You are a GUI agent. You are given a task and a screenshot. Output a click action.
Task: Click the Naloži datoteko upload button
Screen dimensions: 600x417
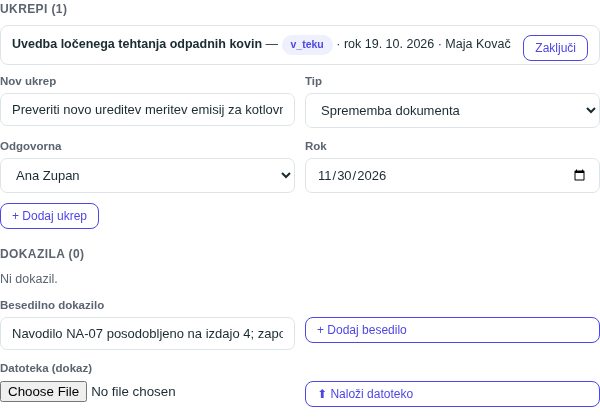[452, 394]
